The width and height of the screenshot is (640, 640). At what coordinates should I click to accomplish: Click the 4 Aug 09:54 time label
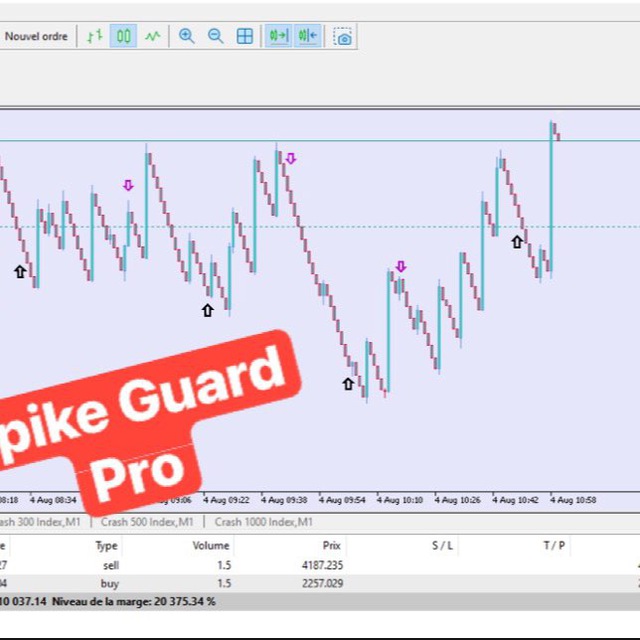pos(342,500)
